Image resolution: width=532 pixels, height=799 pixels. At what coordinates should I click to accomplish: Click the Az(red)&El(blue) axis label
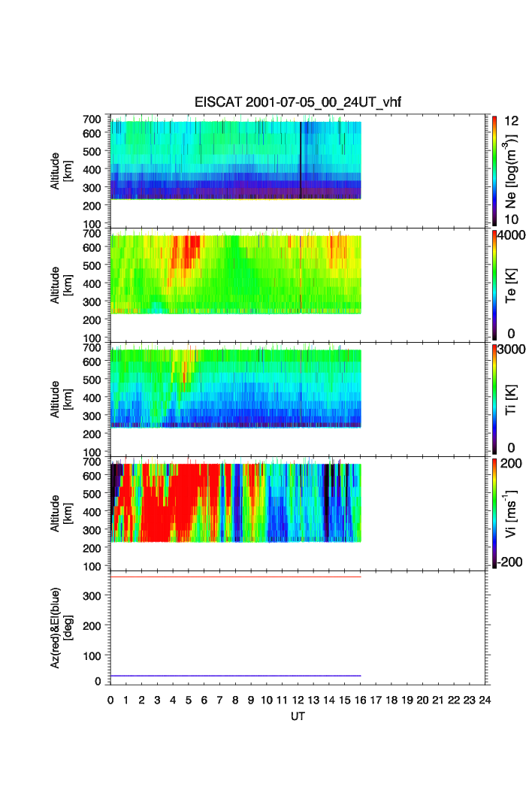click(59, 628)
